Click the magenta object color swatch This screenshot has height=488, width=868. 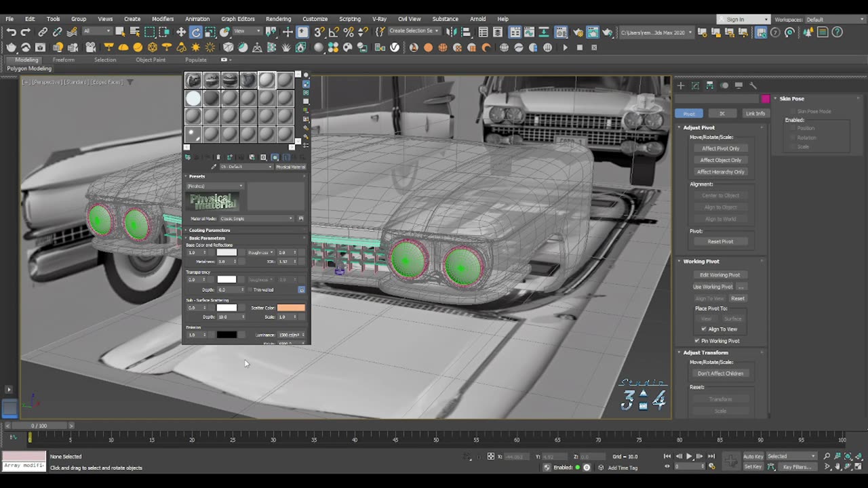[x=766, y=99]
